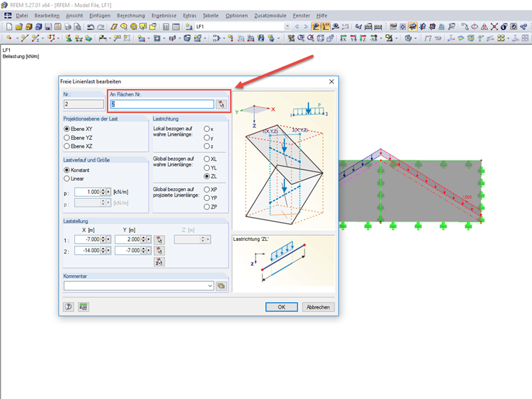The height and width of the screenshot is (399, 532).
Task: Open the value menu arrow for Y position 1
Action: pos(149,239)
